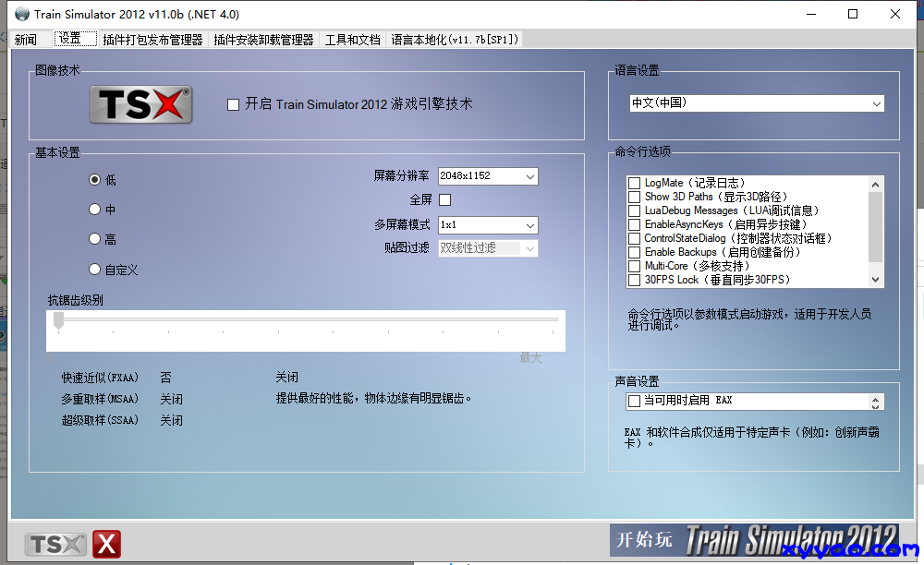The image size is (924, 565).
Task: Click the Train Simulator 2012 logo banner
Action: click(792, 539)
